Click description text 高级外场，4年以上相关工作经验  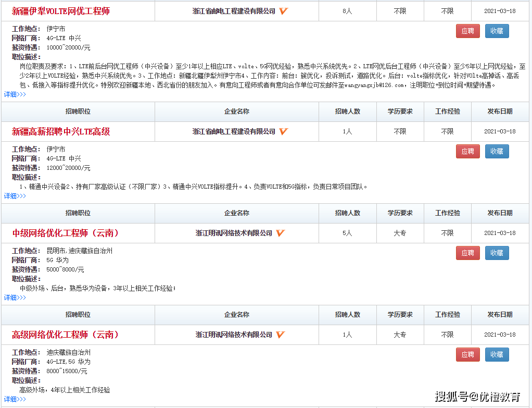pos(65,390)
